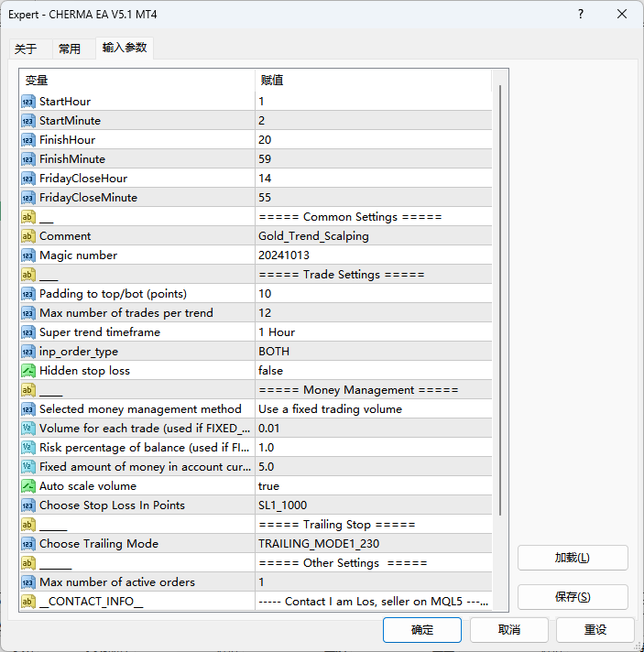This screenshot has width=644, height=652.
Task: Click the help question mark in title bar
Action: coord(581,15)
